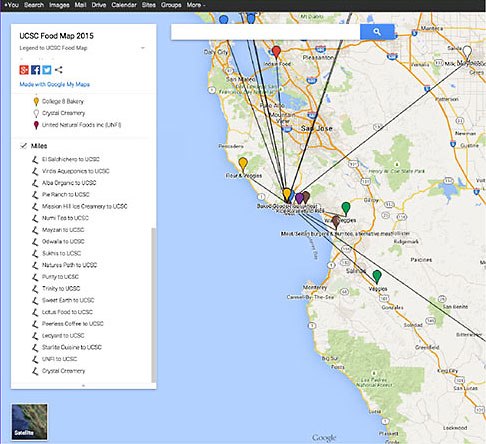Click 'Crystal Creamery' line entry under Miles
This screenshot has height=444, width=486.
click(63, 371)
